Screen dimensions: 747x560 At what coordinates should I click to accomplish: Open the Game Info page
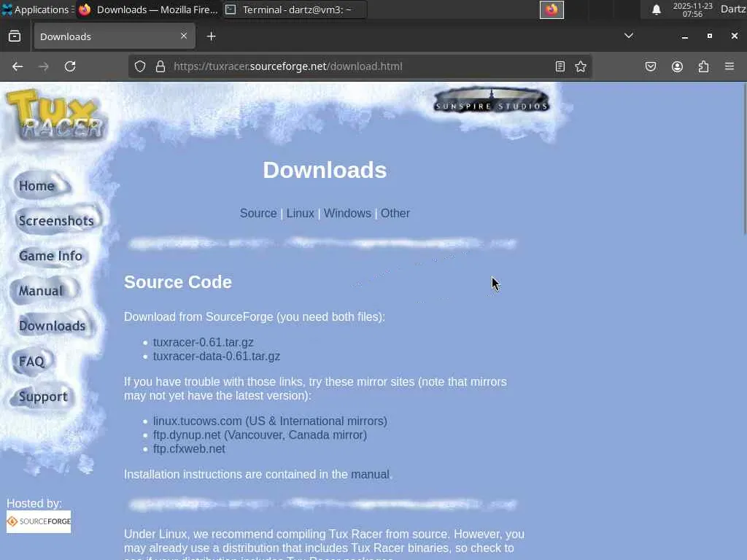50,256
